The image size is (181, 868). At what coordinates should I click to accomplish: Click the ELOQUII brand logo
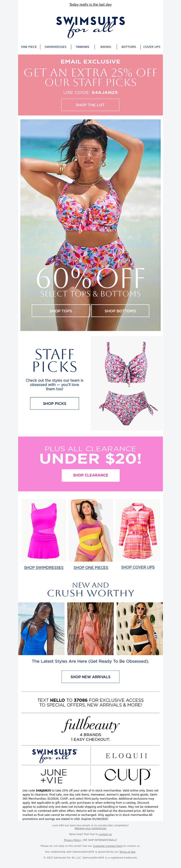[x=127, y=756]
